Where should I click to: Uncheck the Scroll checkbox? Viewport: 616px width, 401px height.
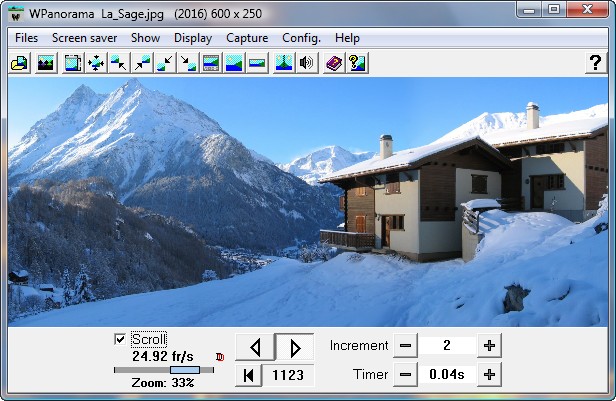[121, 339]
